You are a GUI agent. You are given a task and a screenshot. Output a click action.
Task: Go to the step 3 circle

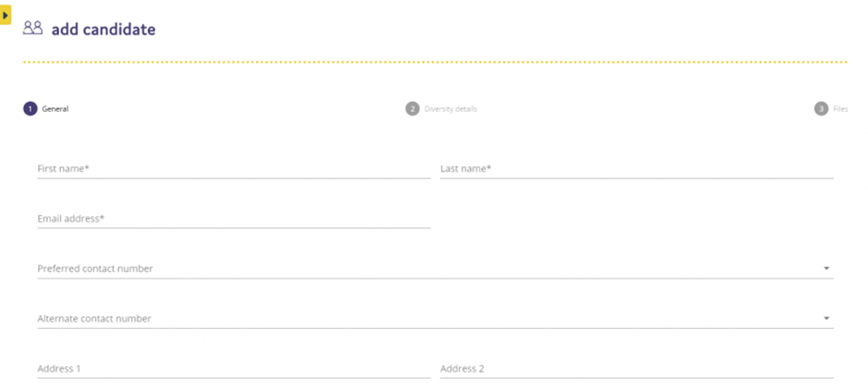pos(822,108)
